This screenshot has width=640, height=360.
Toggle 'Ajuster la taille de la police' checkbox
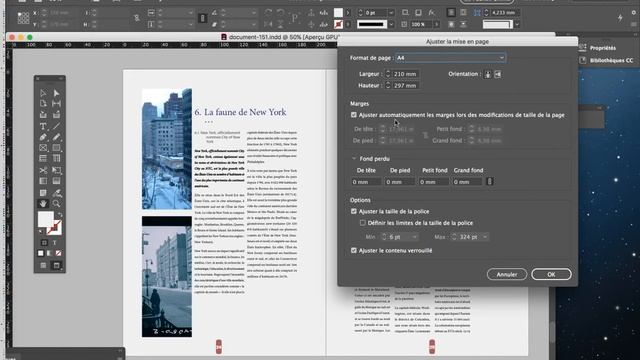(354, 211)
